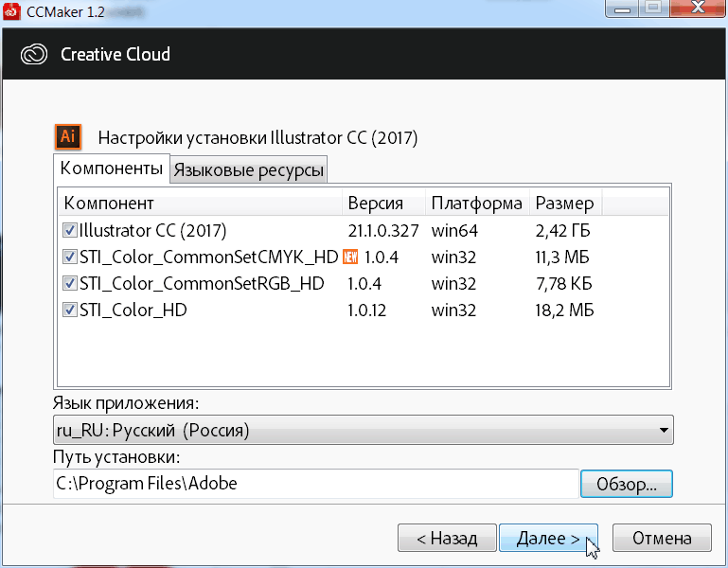Click the 18,2 МБ size value
This screenshot has width=728, height=568.
point(564,310)
